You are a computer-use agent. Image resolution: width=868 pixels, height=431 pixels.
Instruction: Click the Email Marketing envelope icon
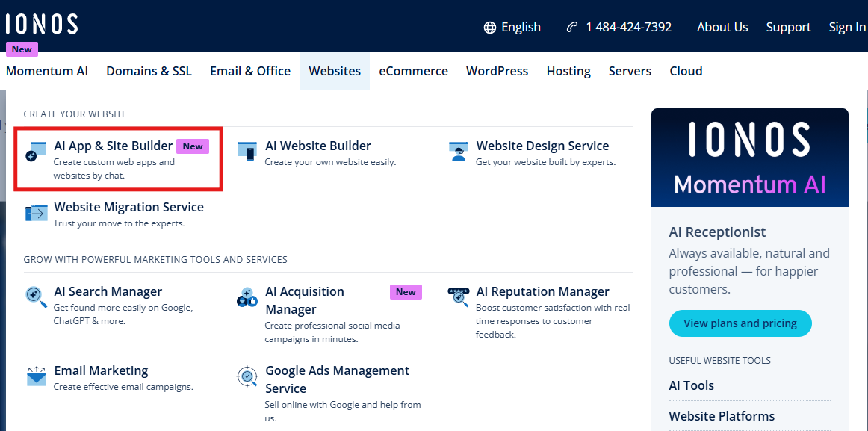point(37,376)
